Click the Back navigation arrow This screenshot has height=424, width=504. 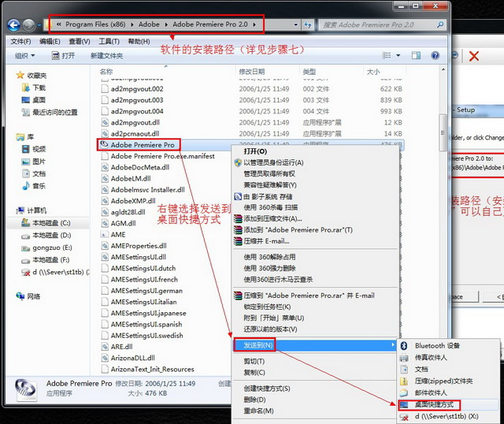pyautogui.click(x=14, y=24)
